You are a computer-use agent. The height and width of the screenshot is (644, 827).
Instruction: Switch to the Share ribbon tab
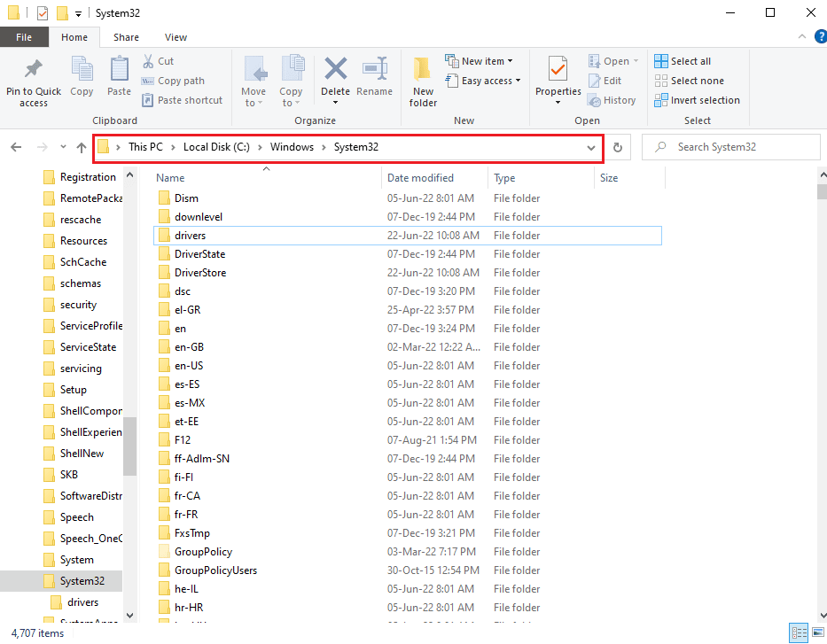pos(126,37)
